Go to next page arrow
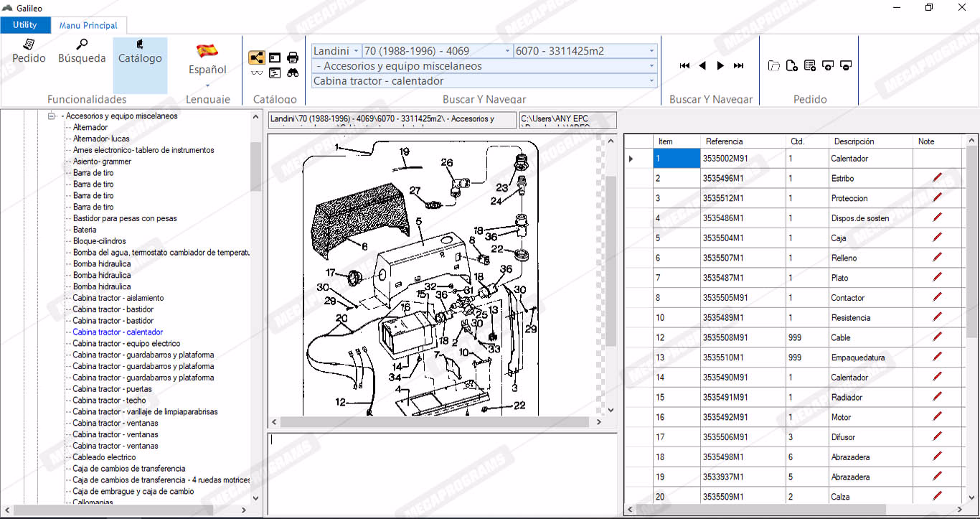Image resolution: width=980 pixels, height=519 pixels. [x=720, y=66]
